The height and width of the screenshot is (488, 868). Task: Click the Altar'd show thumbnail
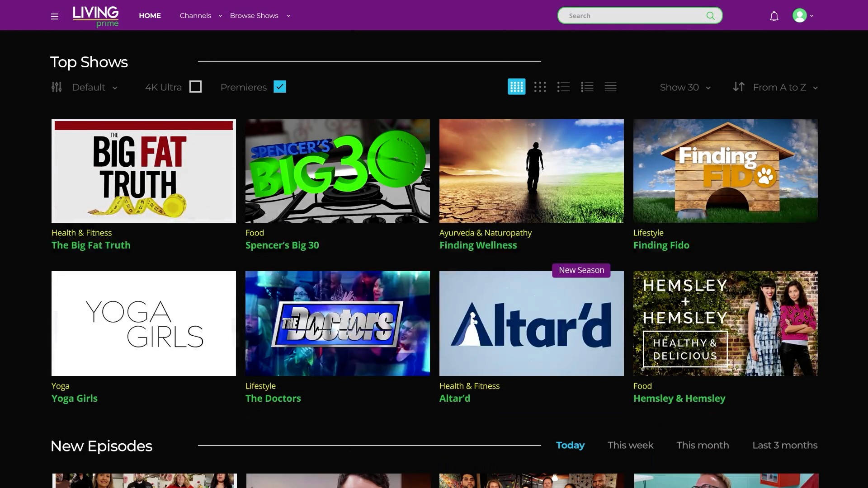tap(531, 324)
